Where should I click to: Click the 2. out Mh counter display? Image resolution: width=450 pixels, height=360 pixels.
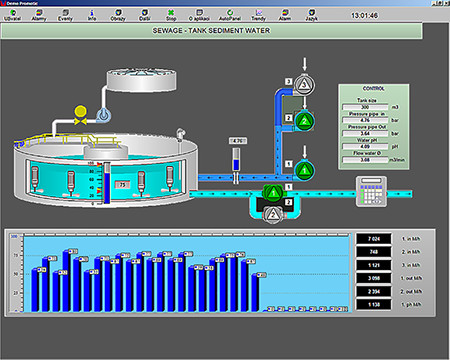(374, 291)
